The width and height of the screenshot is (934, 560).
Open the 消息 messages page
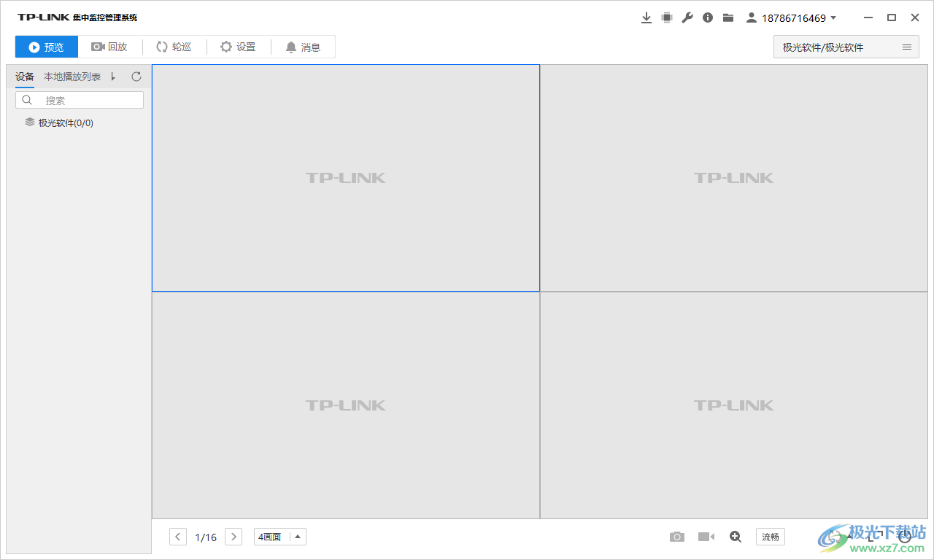303,46
